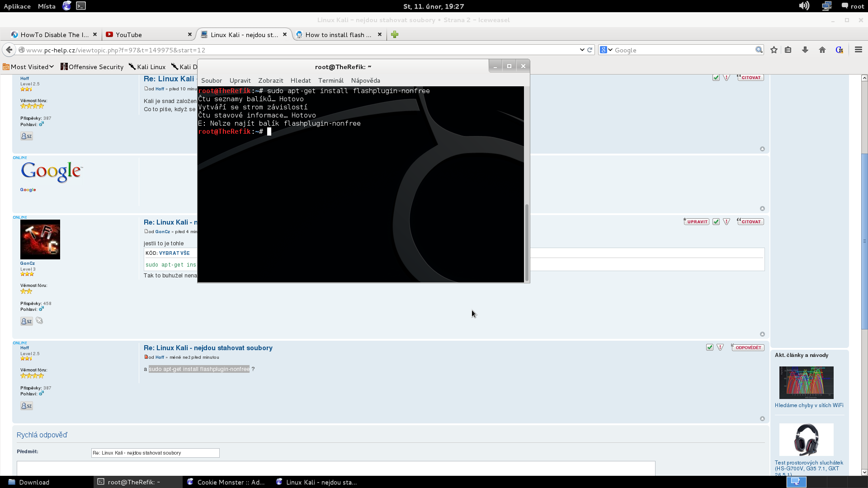Show the bookmarks list icon
This screenshot has height=488, width=868.
[788, 50]
